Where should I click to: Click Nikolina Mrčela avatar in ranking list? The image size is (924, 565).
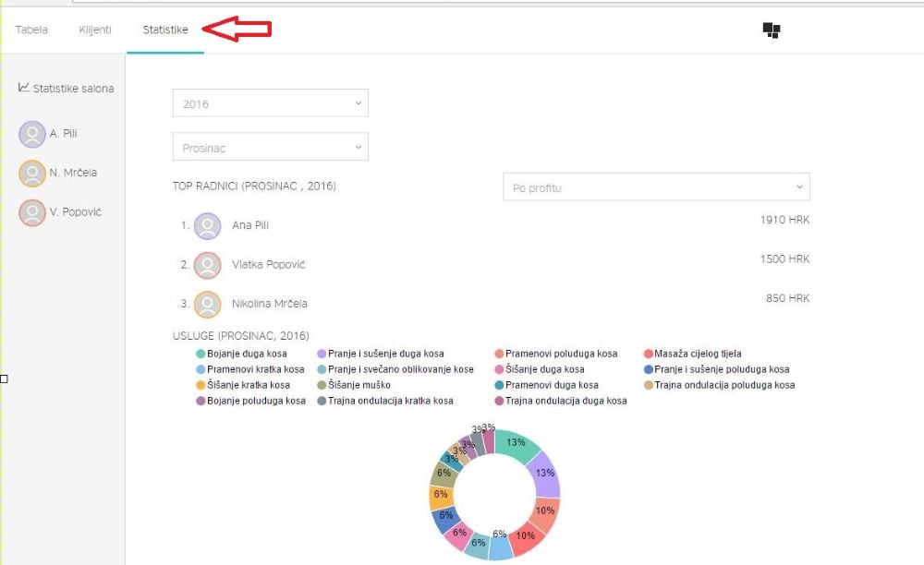coord(208,305)
